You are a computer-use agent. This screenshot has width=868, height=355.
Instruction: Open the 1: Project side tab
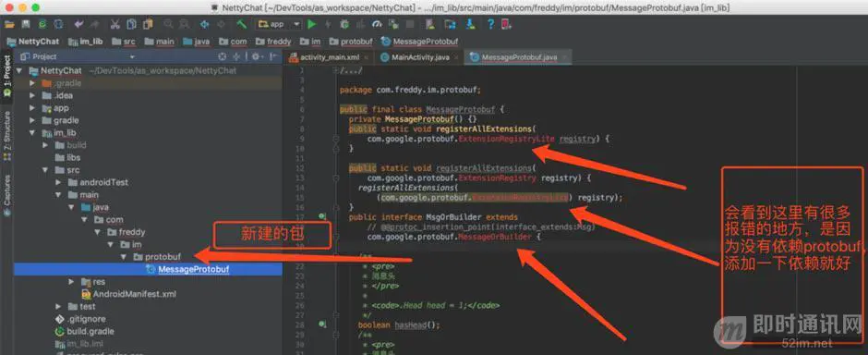tap(6, 78)
